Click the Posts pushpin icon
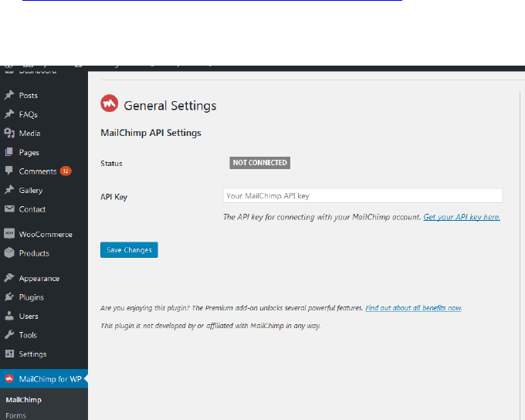The width and height of the screenshot is (525, 420). click(x=9, y=95)
